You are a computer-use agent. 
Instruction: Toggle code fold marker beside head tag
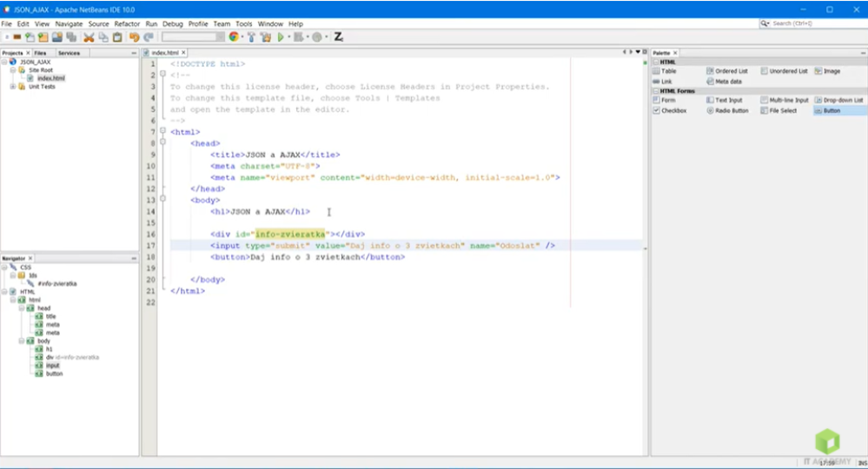162,143
